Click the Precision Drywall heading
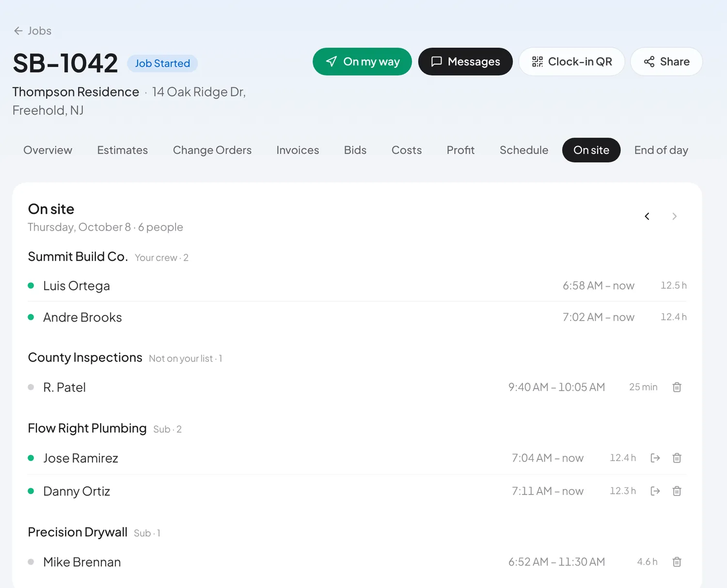This screenshot has height=588, width=727. pyautogui.click(x=78, y=532)
